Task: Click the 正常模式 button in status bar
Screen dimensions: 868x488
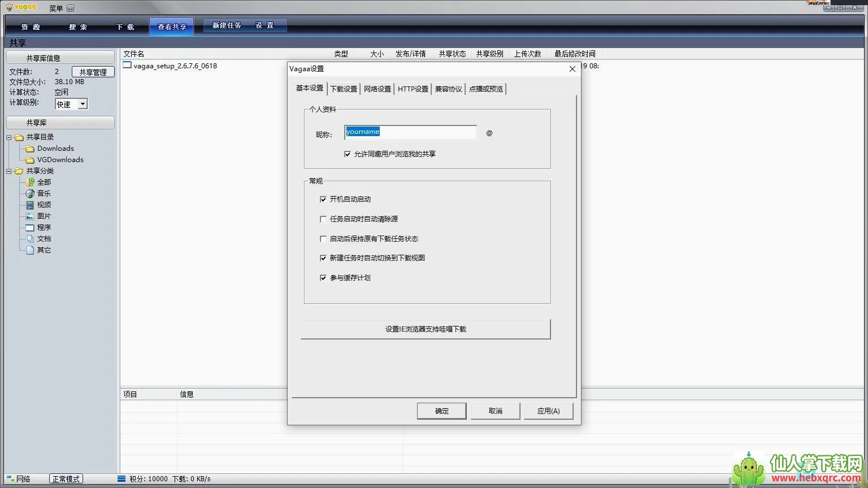Action: (x=66, y=478)
